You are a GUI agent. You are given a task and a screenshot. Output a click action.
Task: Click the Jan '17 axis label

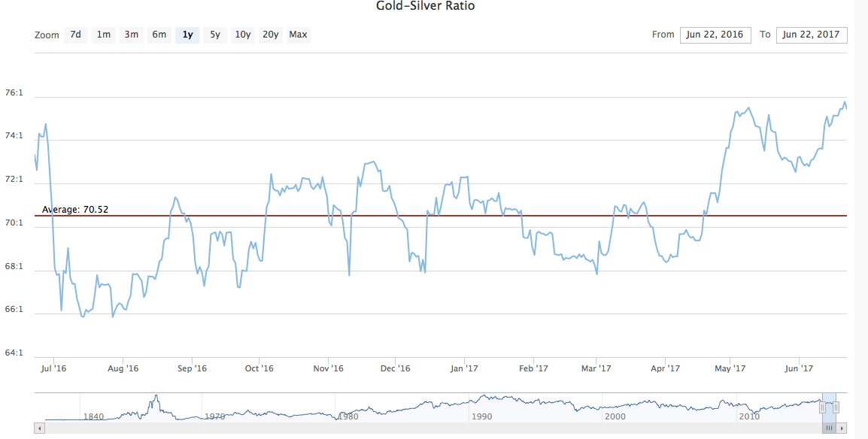pyautogui.click(x=464, y=368)
